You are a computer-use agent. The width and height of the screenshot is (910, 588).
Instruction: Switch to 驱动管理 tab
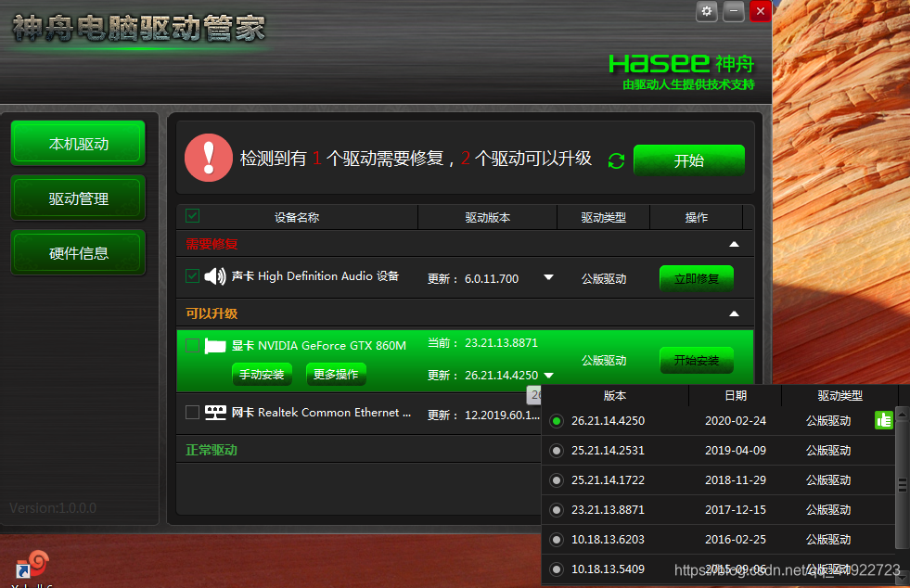[78, 198]
